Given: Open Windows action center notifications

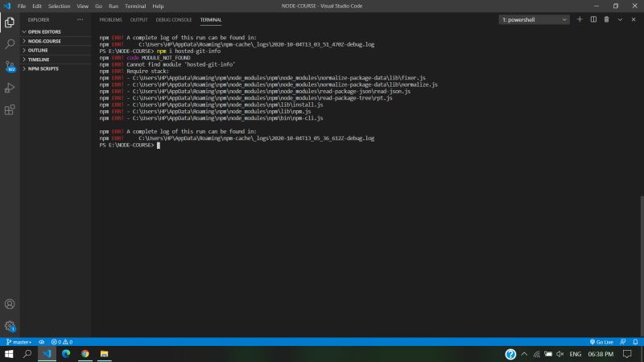Looking at the screenshot, I should pyautogui.click(x=627, y=354).
